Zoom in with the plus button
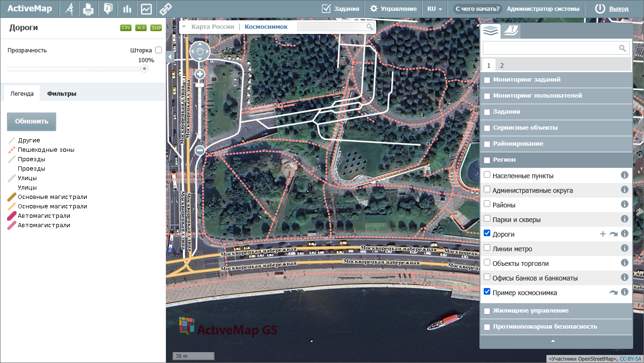 200,74
